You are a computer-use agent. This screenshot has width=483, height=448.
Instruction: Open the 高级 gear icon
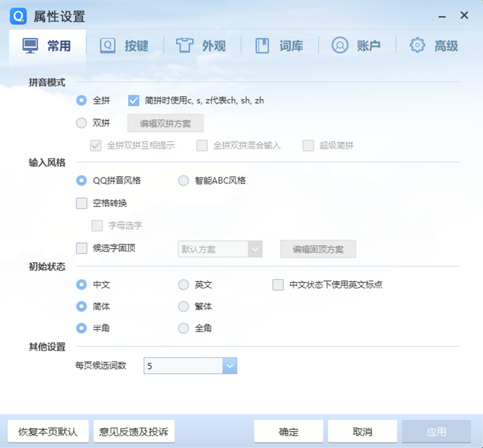point(416,45)
